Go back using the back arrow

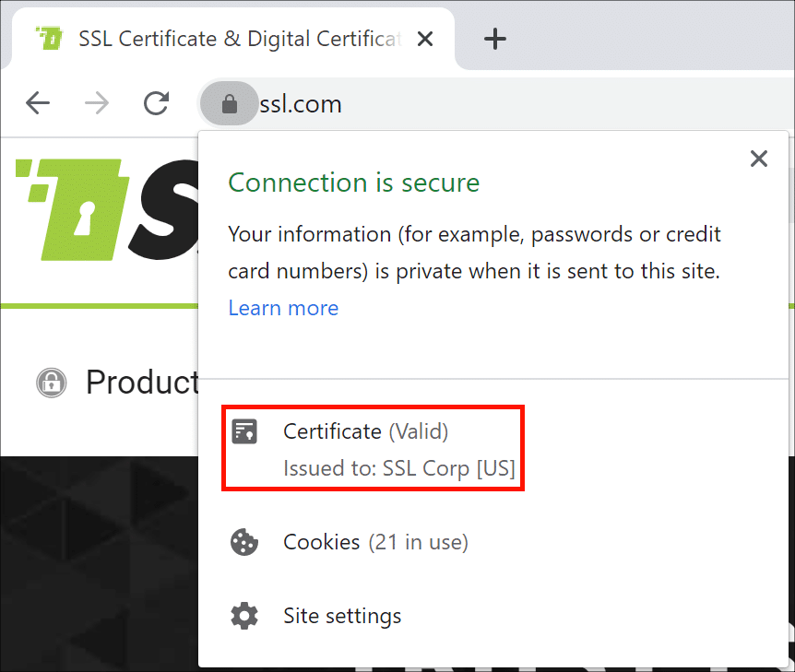click(x=38, y=103)
